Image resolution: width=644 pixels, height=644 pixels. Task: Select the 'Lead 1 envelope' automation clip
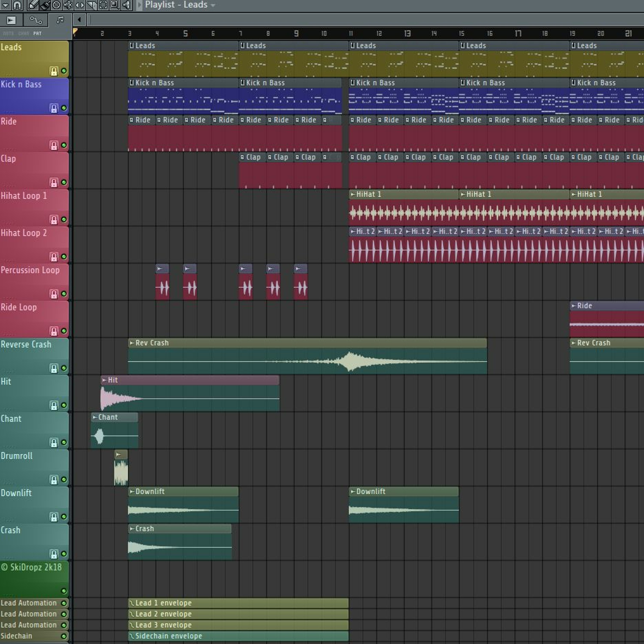(238, 603)
